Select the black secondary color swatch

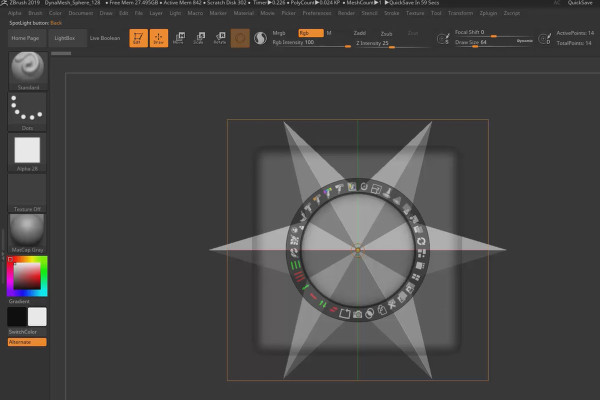[17, 317]
